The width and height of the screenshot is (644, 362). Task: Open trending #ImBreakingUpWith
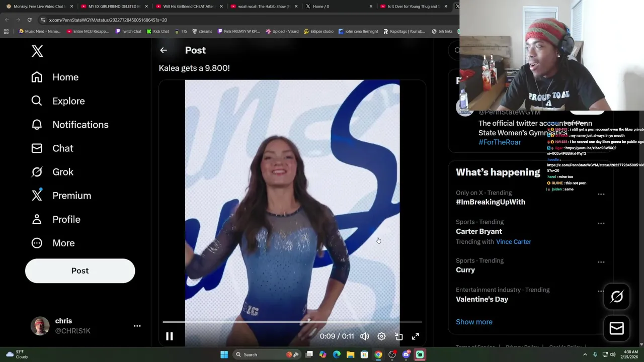click(x=491, y=202)
